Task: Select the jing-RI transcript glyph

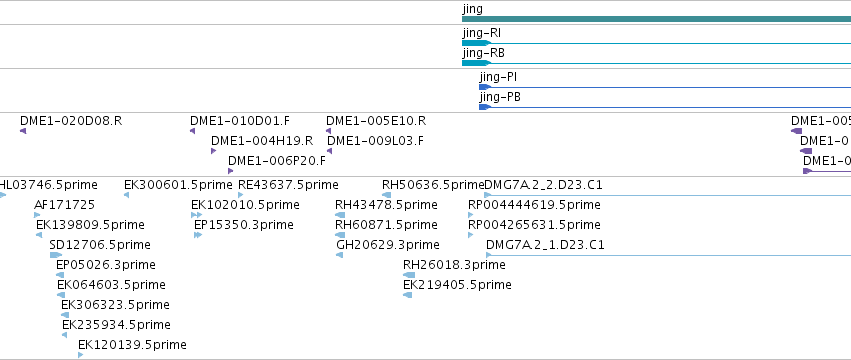Action: click(656, 43)
